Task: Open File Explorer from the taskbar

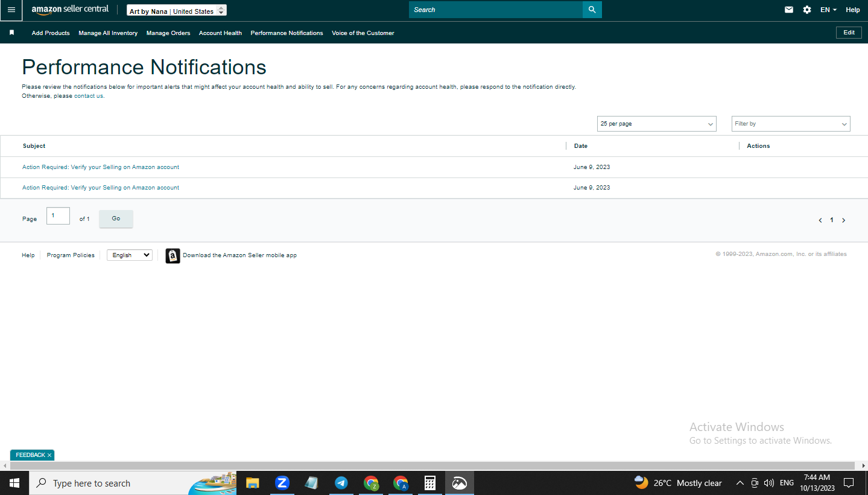Action: coord(252,483)
